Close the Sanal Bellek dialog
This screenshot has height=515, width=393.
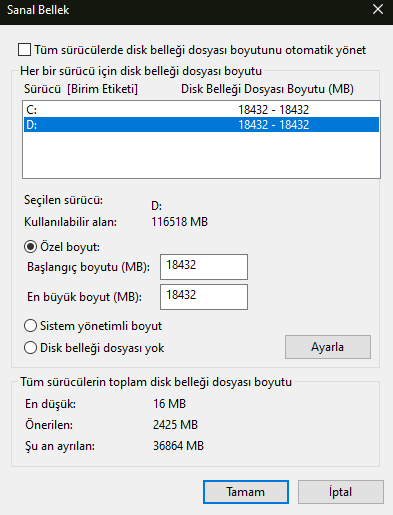[x=378, y=9]
